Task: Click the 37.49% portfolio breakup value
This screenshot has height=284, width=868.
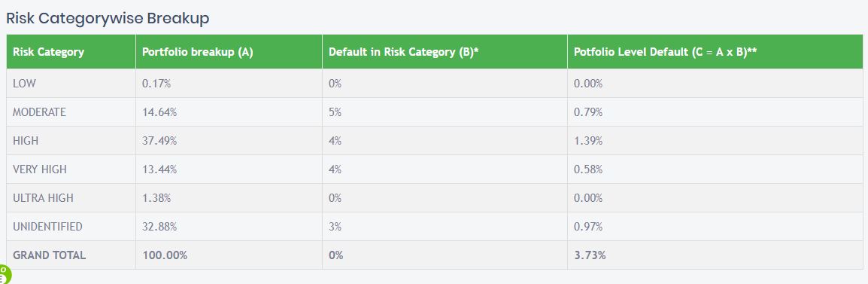Action: [159, 141]
